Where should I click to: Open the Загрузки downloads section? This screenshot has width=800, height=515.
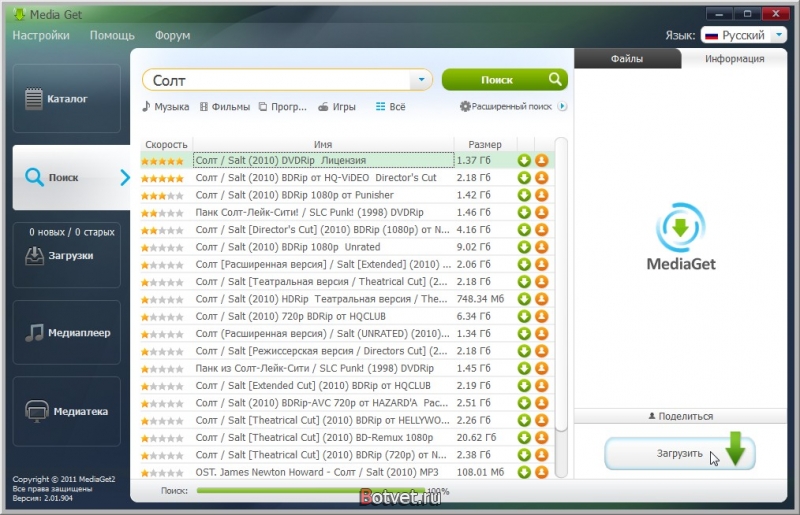point(66,255)
